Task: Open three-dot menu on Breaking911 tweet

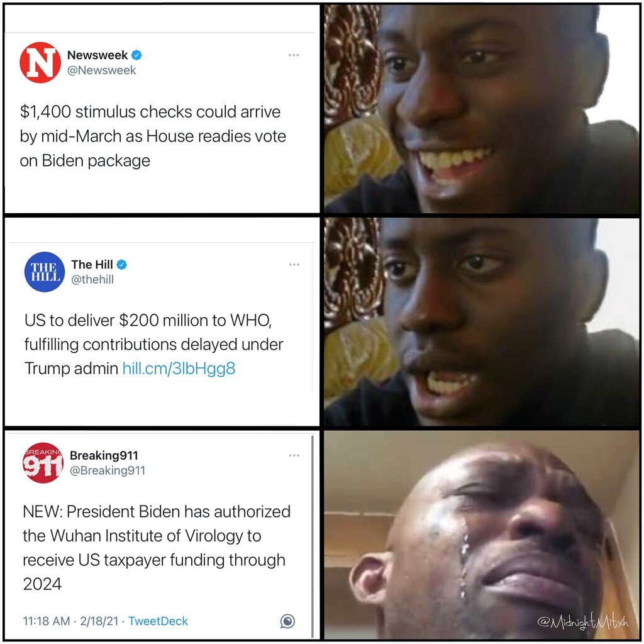Action: (x=294, y=455)
